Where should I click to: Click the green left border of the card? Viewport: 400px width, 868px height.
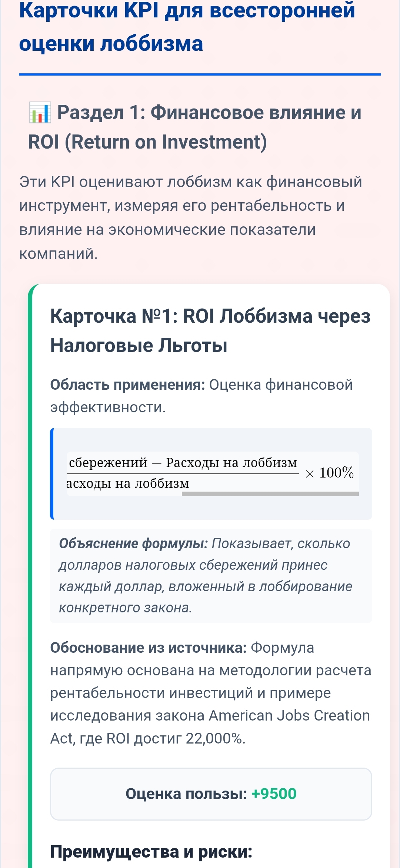pyautogui.click(x=30, y=556)
